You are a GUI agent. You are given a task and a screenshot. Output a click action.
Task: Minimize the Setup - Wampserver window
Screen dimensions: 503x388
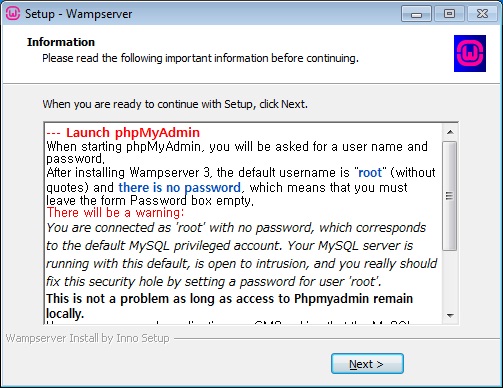416,14
